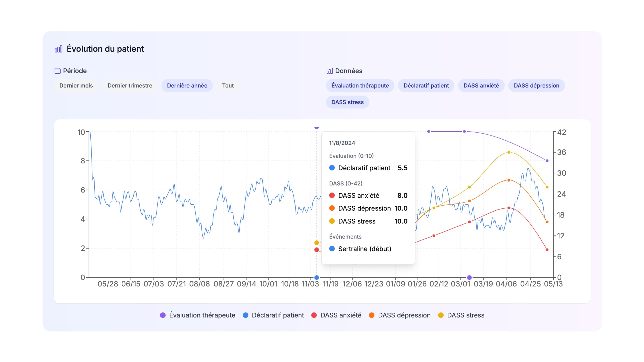644x362 pixels.
Task: Click the orange DASS dépression legend dot
Action: [371, 315]
